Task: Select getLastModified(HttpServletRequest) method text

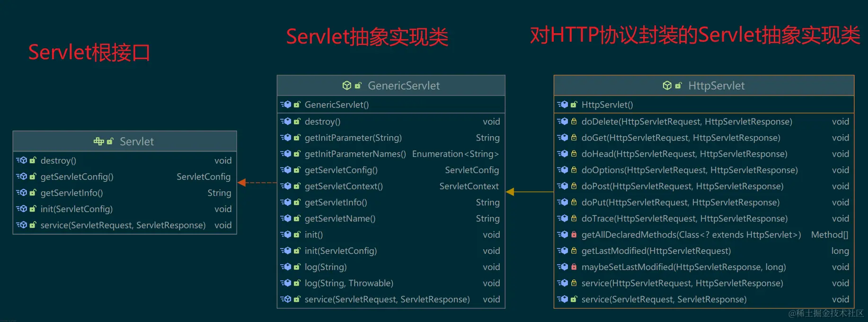Action: click(656, 251)
